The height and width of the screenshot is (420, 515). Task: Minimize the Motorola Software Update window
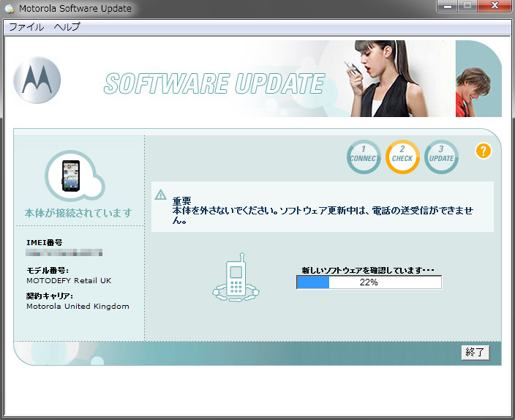coord(446,7)
